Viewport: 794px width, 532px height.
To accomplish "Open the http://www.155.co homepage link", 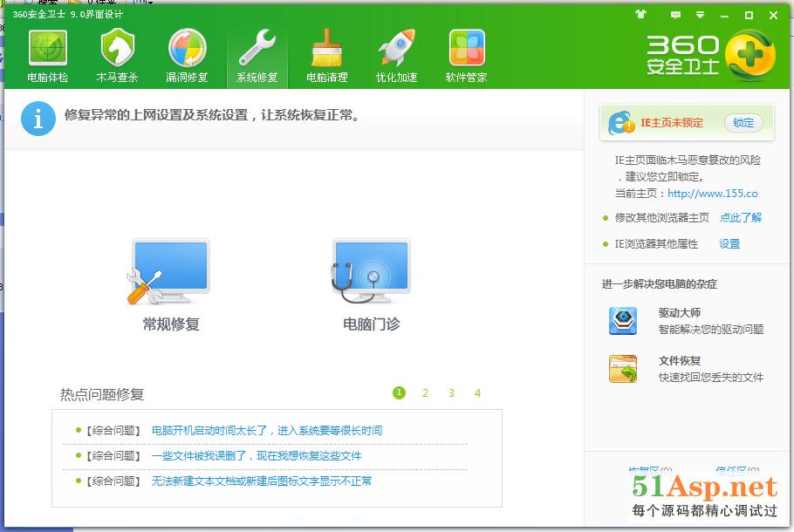I will click(713, 194).
